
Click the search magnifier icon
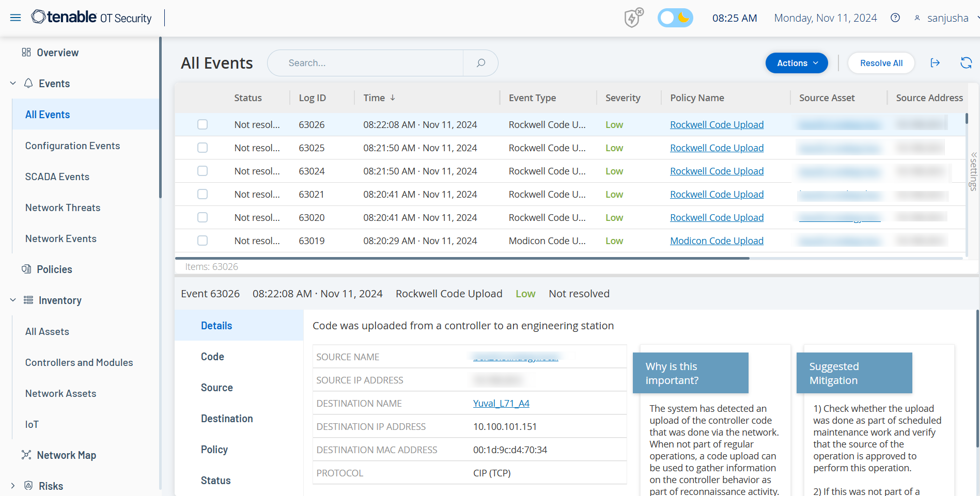tap(480, 63)
